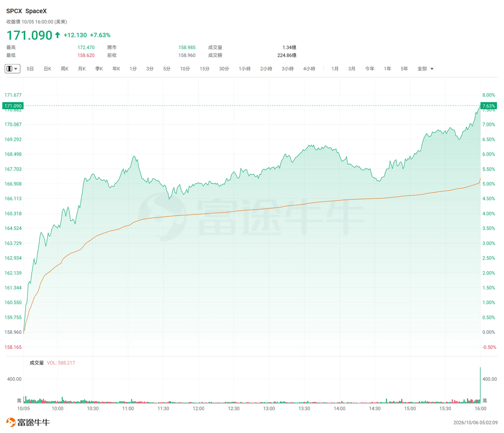Switch to the 30分 interval

point(224,69)
